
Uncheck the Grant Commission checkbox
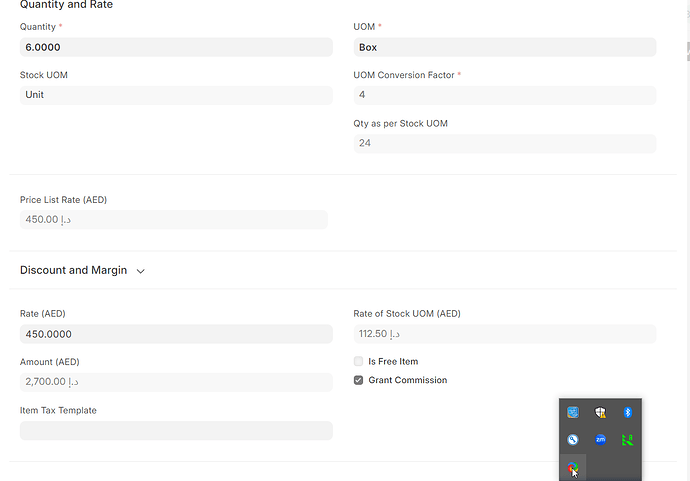(358, 380)
